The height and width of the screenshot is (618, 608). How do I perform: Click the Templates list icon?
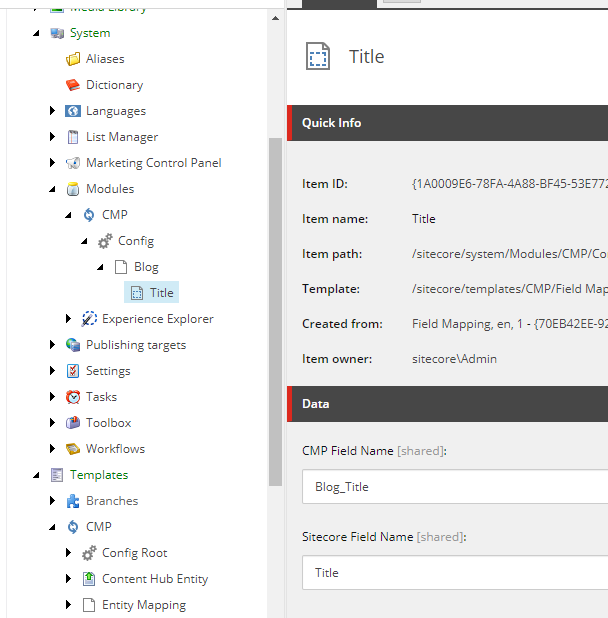57,475
